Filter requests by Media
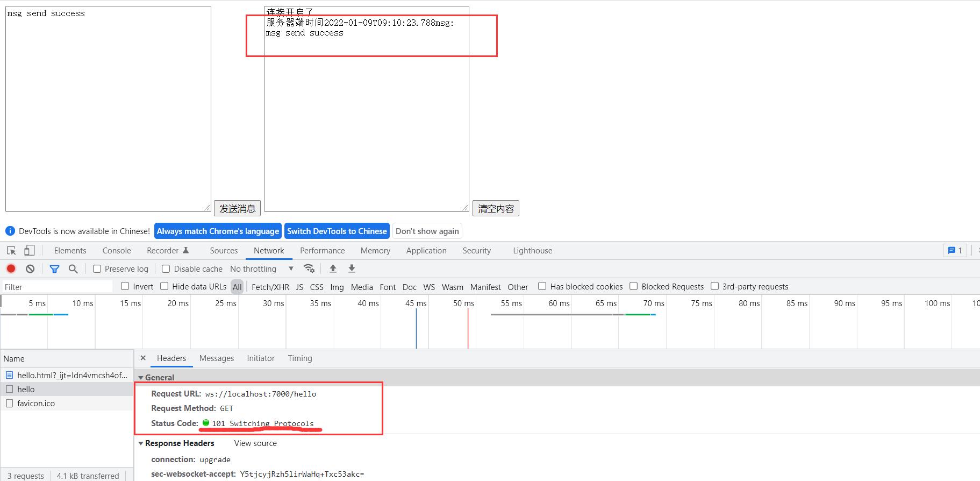980x481 pixels. pyautogui.click(x=362, y=287)
